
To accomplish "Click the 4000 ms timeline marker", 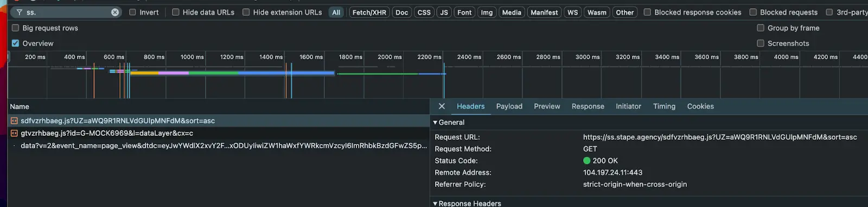I will tap(786, 57).
